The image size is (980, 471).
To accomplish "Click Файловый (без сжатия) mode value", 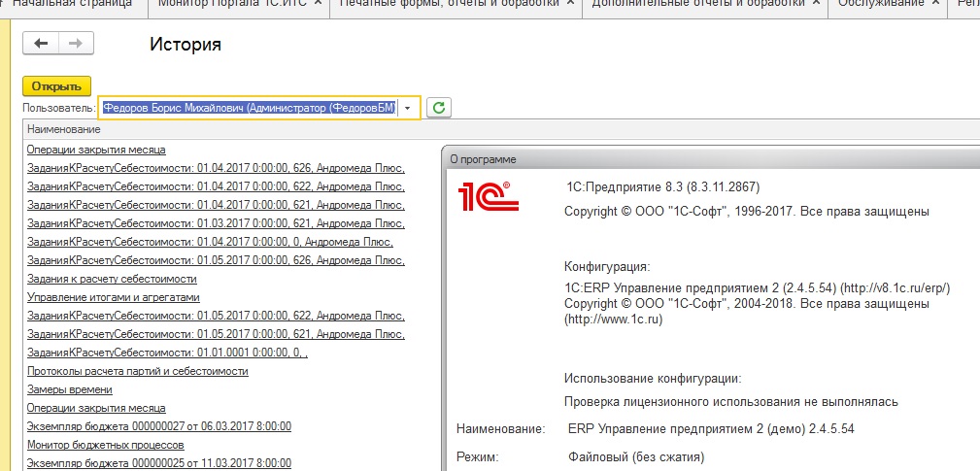I will coord(636,456).
